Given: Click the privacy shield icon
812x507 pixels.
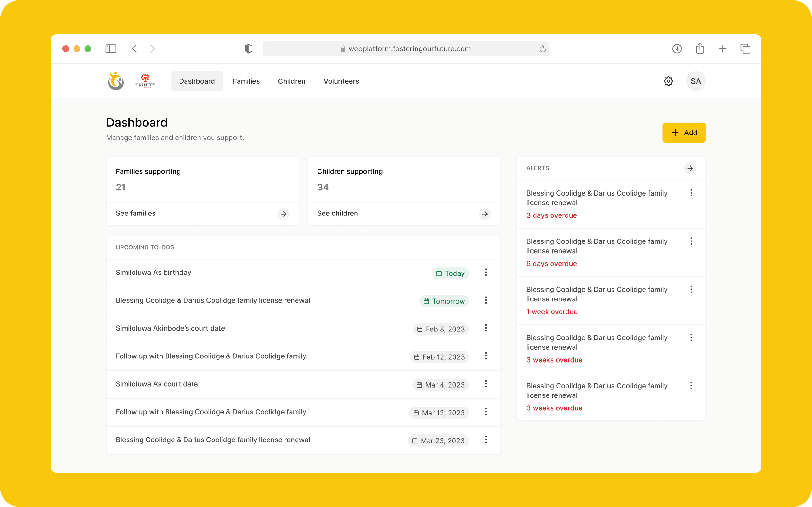Looking at the screenshot, I should click(x=248, y=49).
